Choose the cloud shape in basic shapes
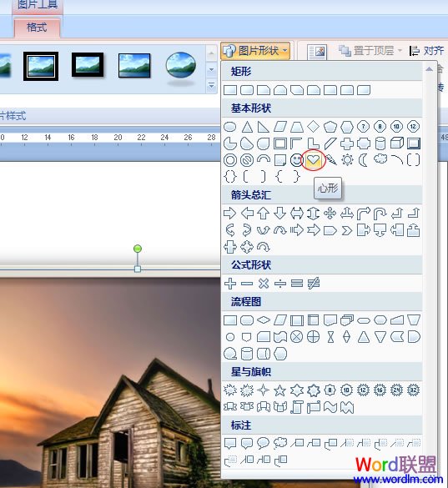The width and height of the screenshot is (448, 488). pyautogui.click(x=380, y=159)
